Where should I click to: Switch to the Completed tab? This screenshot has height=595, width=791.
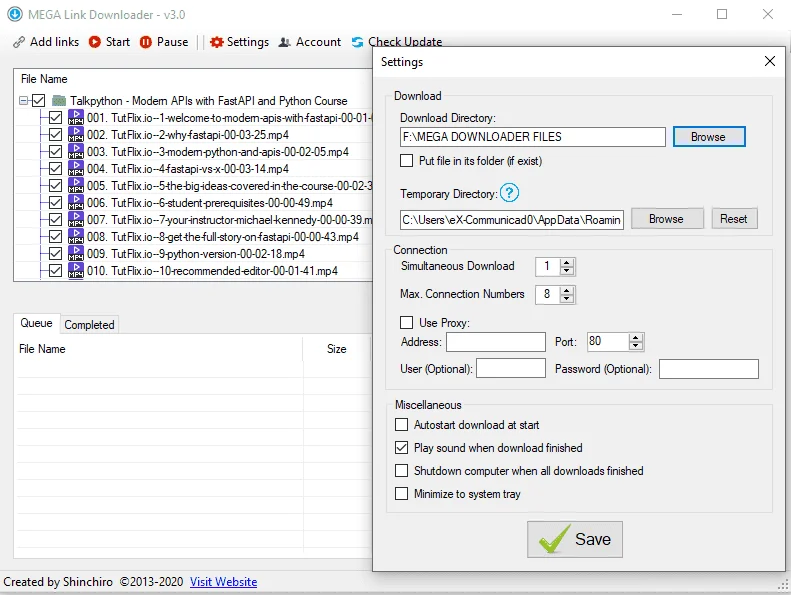coord(89,324)
